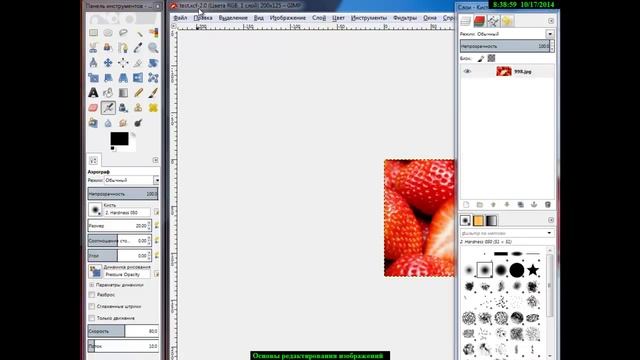
Task: Select the Free Select lasso tool
Action: point(123,33)
